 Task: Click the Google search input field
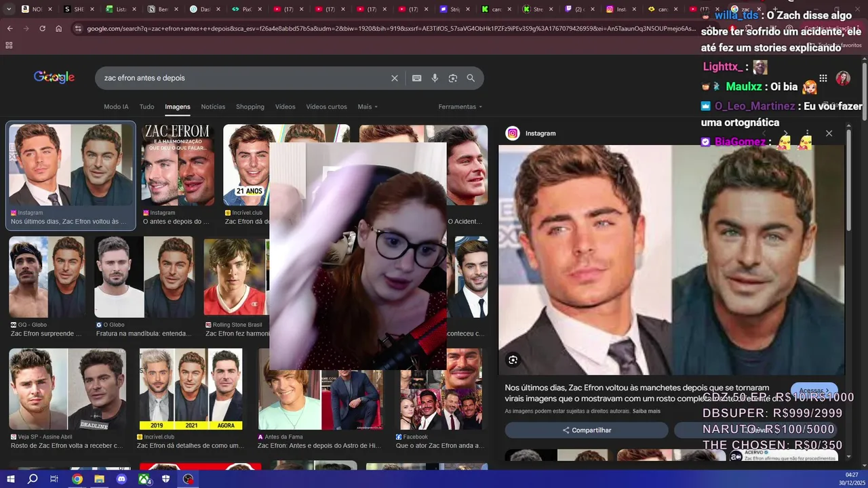(244, 78)
